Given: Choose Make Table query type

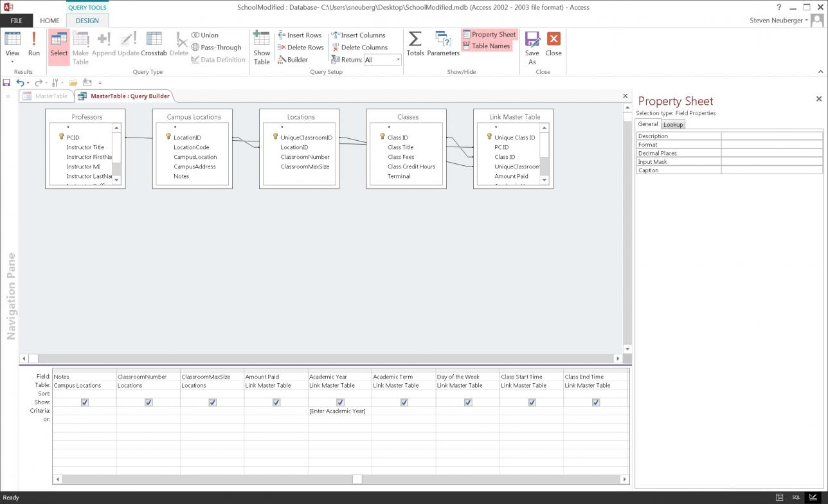Looking at the screenshot, I should point(80,48).
